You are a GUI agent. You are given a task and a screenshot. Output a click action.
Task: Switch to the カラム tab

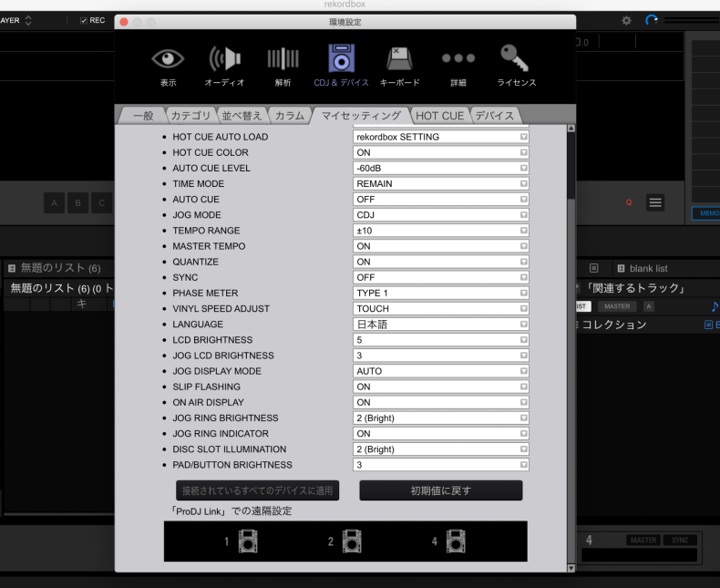(x=290, y=116)
